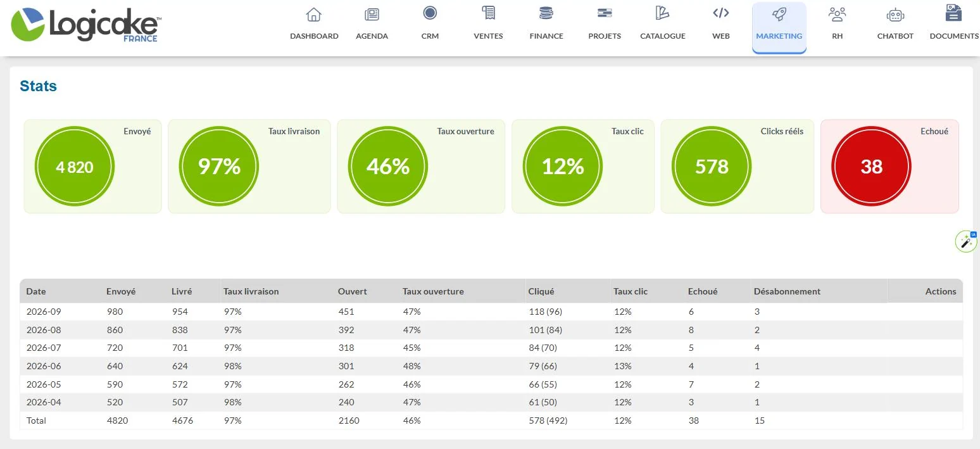The height and width of the screenshot is (449, 980).
Task: Click the red Echoué 38 circle
Action: pyautogui.click(x=871, y=167)
